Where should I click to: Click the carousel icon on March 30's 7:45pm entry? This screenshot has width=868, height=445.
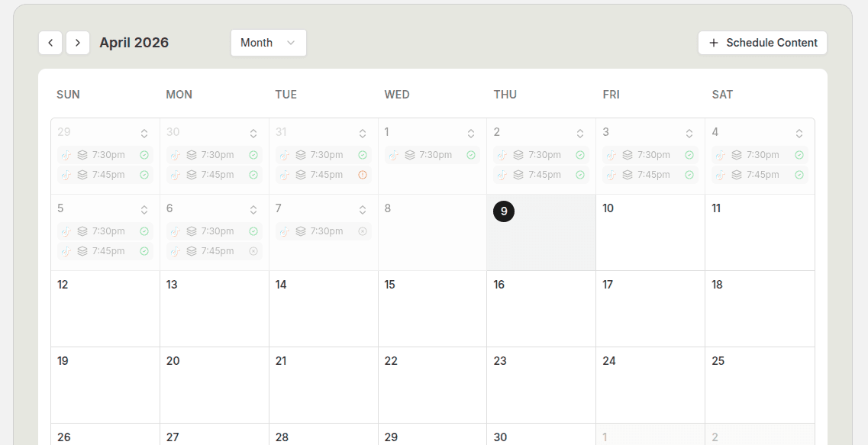(192, 174)
